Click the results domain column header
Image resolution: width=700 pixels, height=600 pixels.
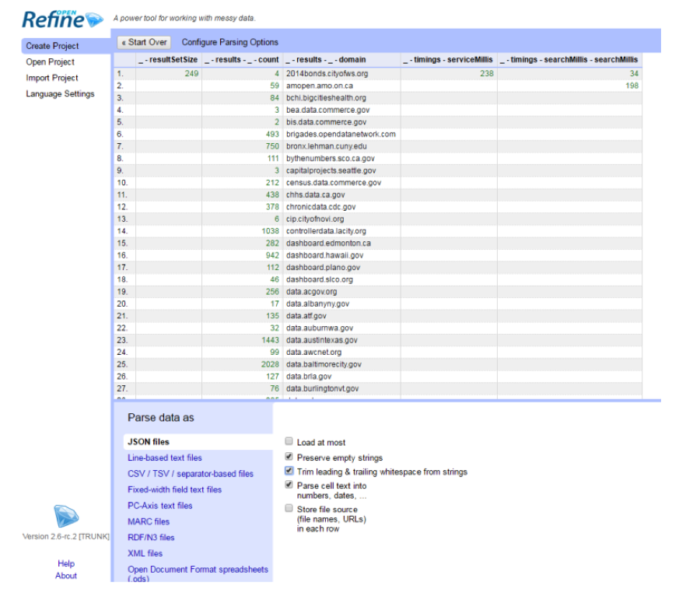(x=341, y=60)
